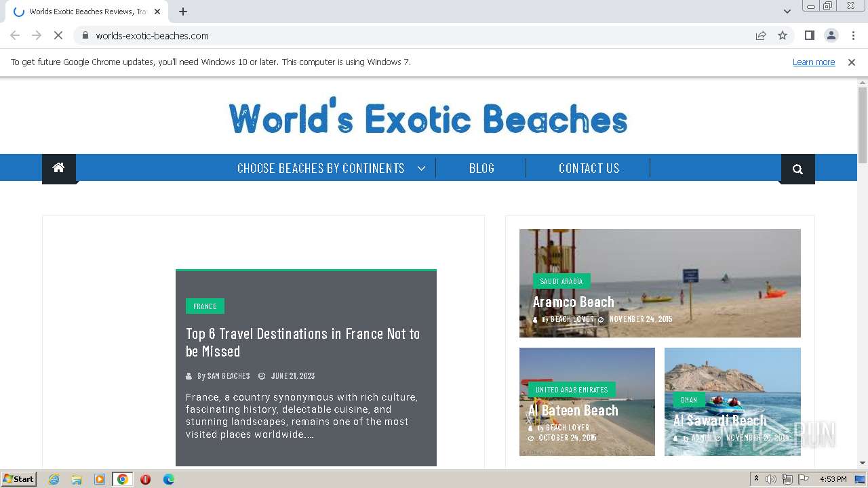Open the Windows Start menu
Image resolution: width=868 pixels, height=488 pixels.
(19, 479)
